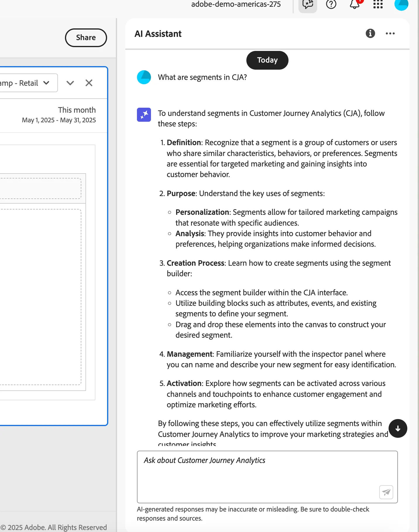Click the AI sparkle response avatar
The image size is (419, 532).
coord(144,115)
